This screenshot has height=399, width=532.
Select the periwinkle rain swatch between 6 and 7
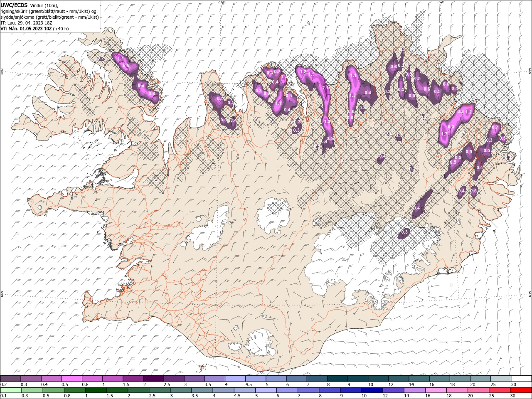pos(288,390)
